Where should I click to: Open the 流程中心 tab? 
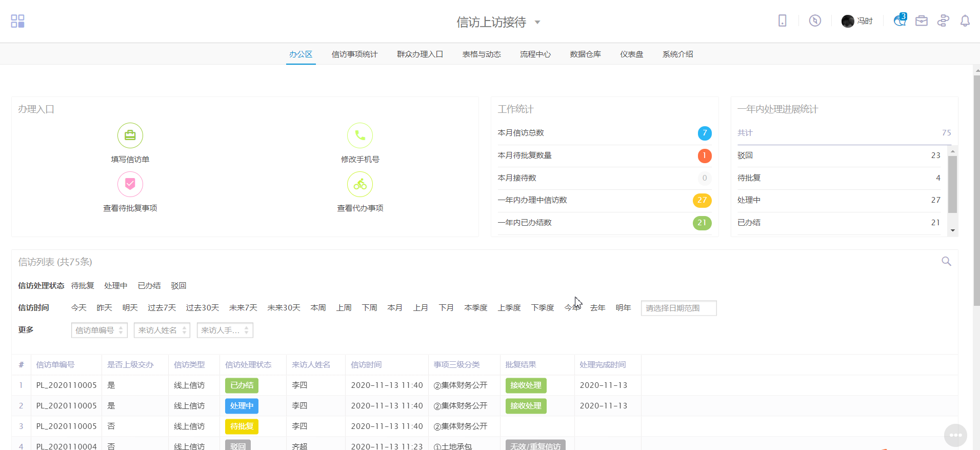pos(535,54)
